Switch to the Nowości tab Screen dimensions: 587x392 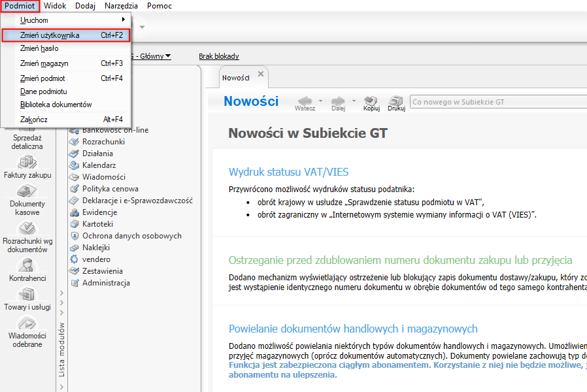pos(236,78)
